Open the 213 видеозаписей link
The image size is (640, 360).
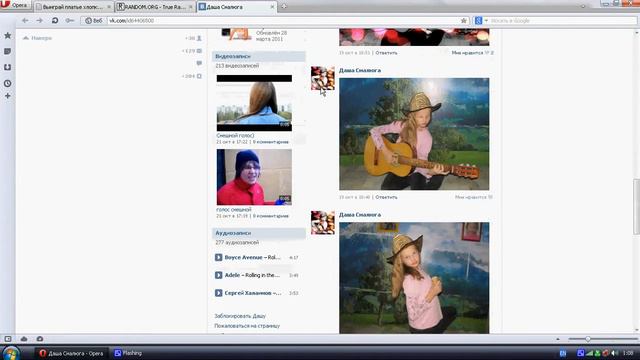point(237,66)
